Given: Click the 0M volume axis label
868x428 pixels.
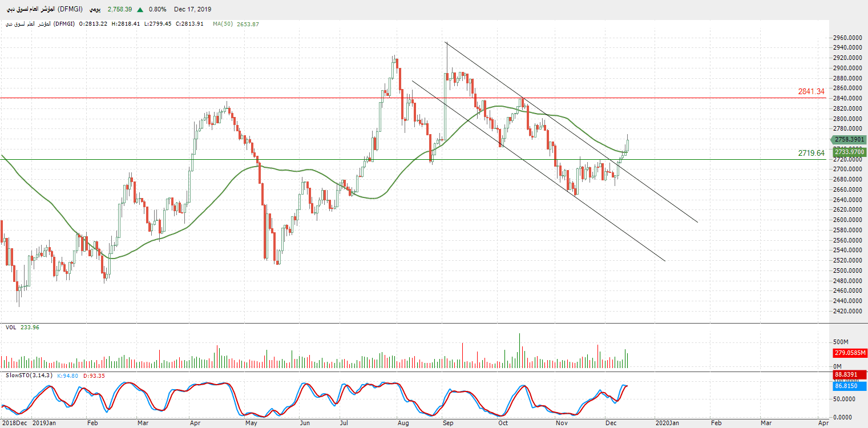Looking at the screenshot, I should coord(838,366).
